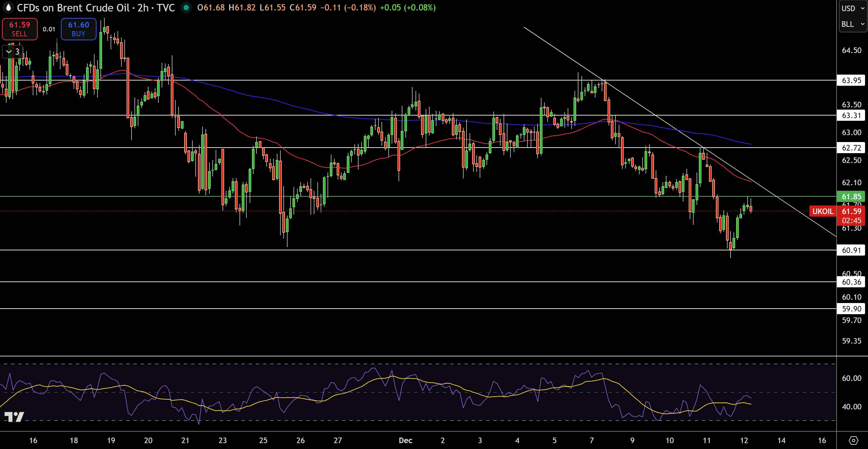Click the 63.95 horizontal line price label
Image resolution: width=868 pixels, height=449 pixels.
(x=851, y=80)
